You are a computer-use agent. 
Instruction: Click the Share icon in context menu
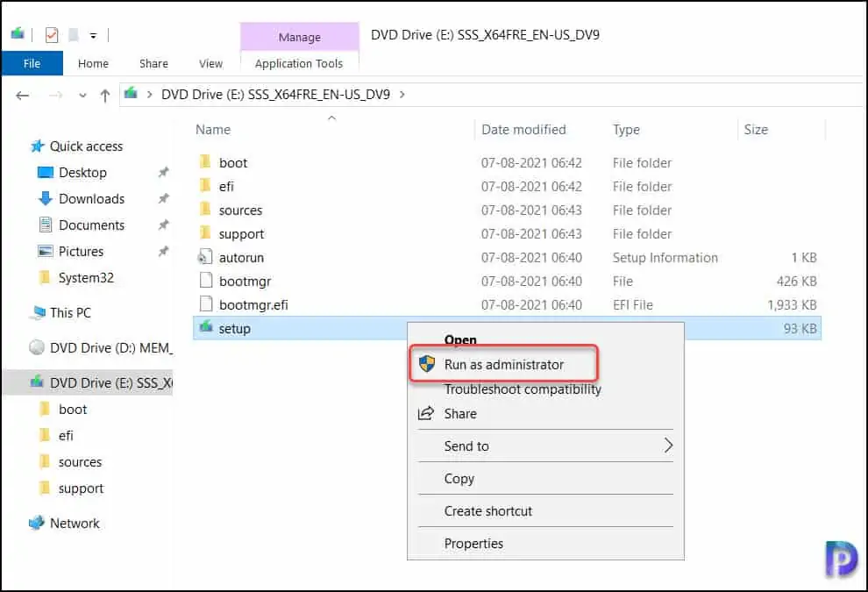click(426, 413)
